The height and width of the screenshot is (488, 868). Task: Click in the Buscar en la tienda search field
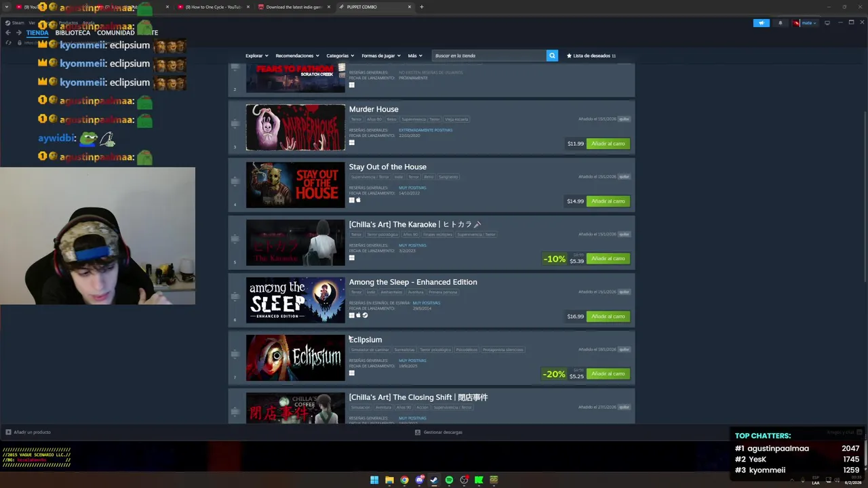point(489,56)
